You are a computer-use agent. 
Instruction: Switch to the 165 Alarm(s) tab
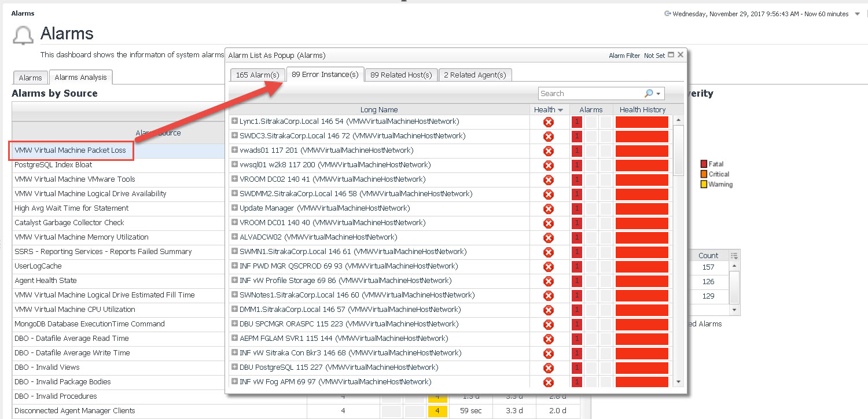click(x=258, y=75)
